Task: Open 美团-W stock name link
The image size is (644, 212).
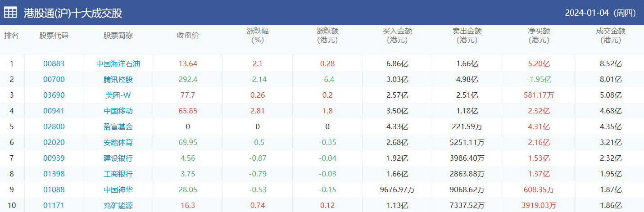Action: (x=118, y=95)
